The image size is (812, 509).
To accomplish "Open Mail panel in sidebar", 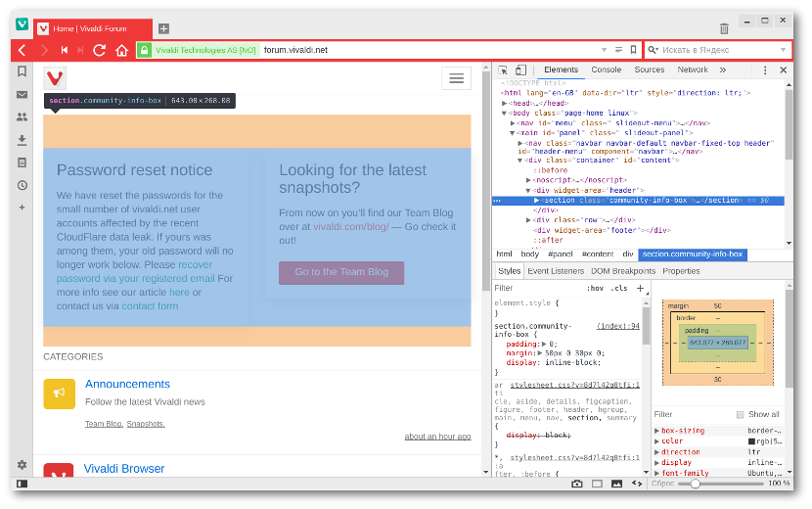I will (22, 94).
